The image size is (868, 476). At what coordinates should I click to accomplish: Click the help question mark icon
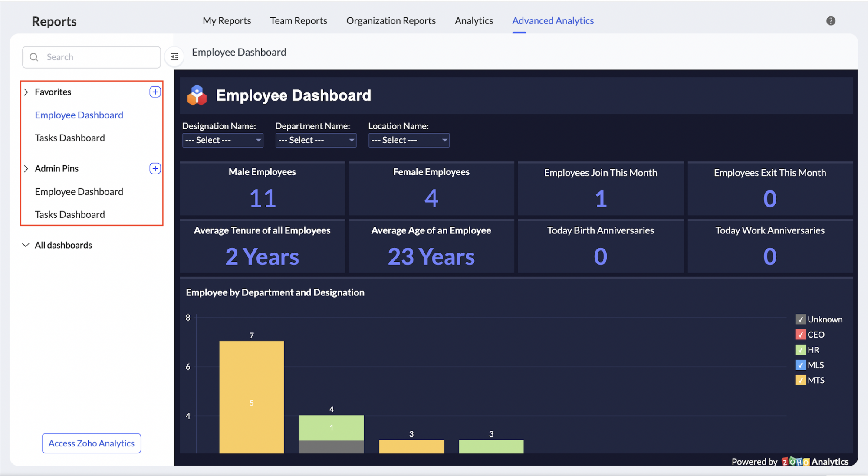coord(830,21)
